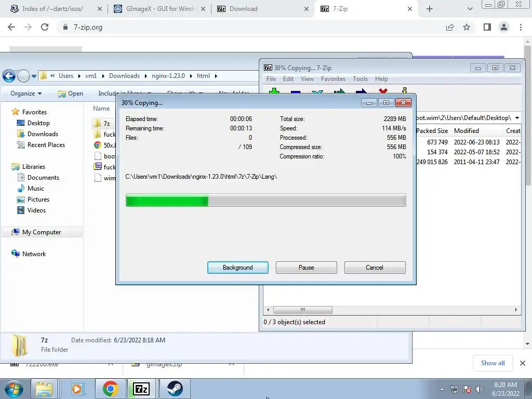Open the Help menu in 7-Zip
This screenshot has width=532, height=399.
[381, 79]
